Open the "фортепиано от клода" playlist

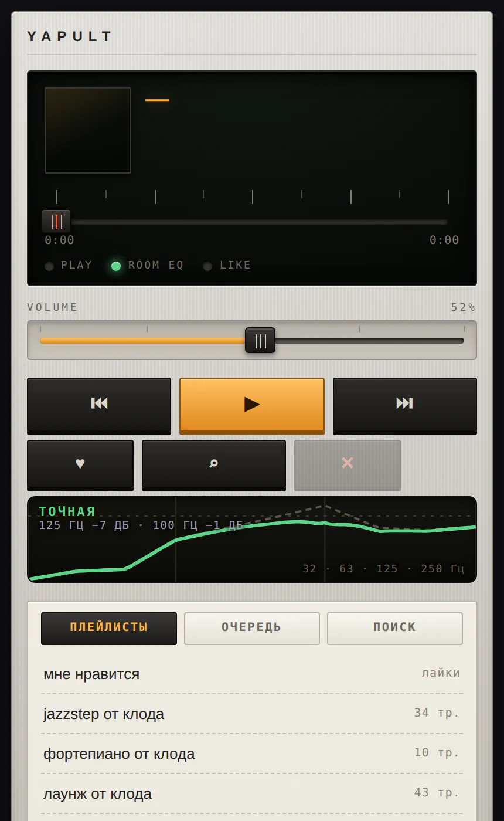click(x=252, y=754)
